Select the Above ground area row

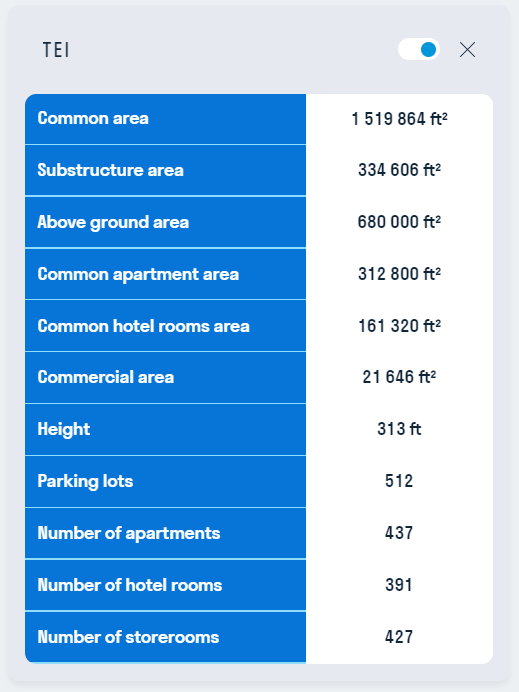[x=259, y=222]
